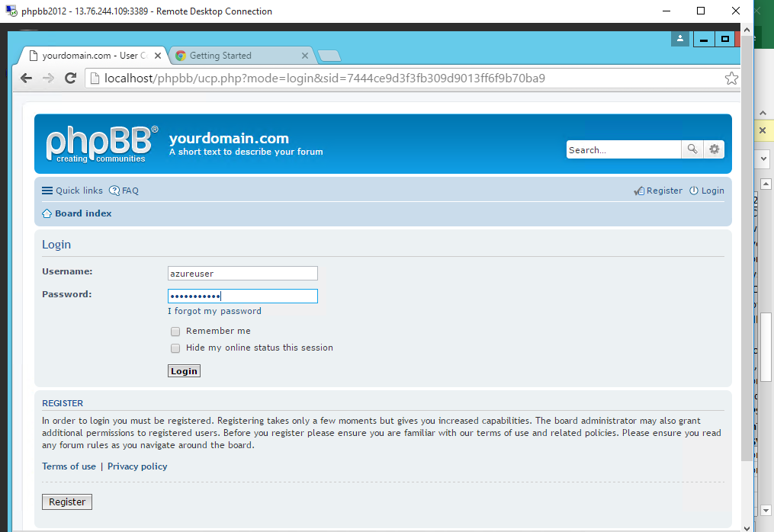This screenshot has width=774, height=532.
Task: Click the browser page vertical scrollbar
Action: click(747, 267)
